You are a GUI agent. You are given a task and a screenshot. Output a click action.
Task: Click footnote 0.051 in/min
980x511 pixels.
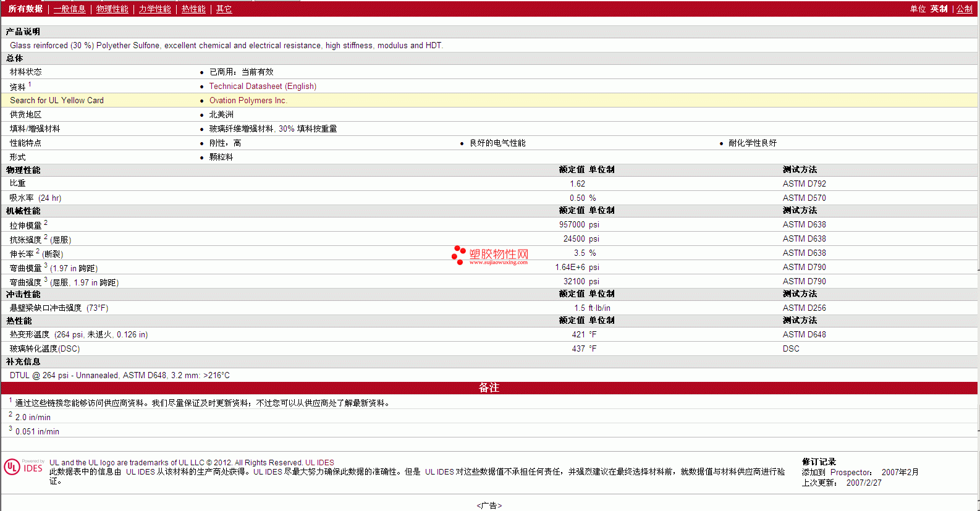tap(37, 432)
